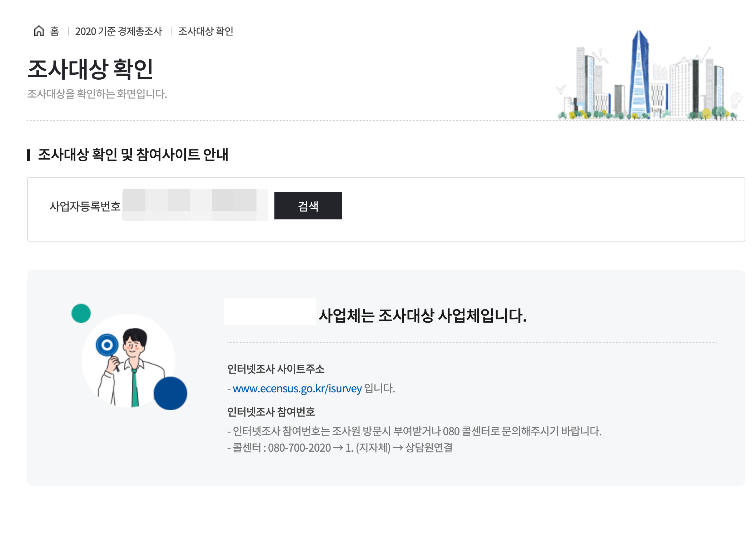Click the 조사대상 확인 page title
Viewport: 756px width, 551px height.
tap(90, 69)
